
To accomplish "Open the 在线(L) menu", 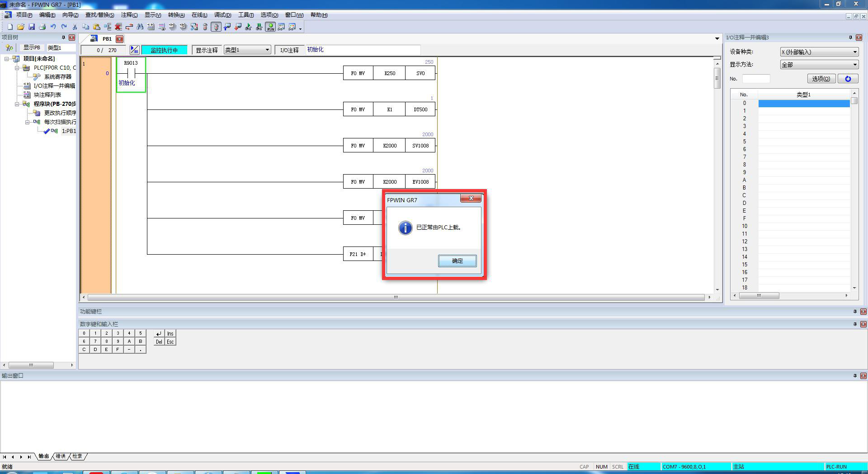I will 199,15.
